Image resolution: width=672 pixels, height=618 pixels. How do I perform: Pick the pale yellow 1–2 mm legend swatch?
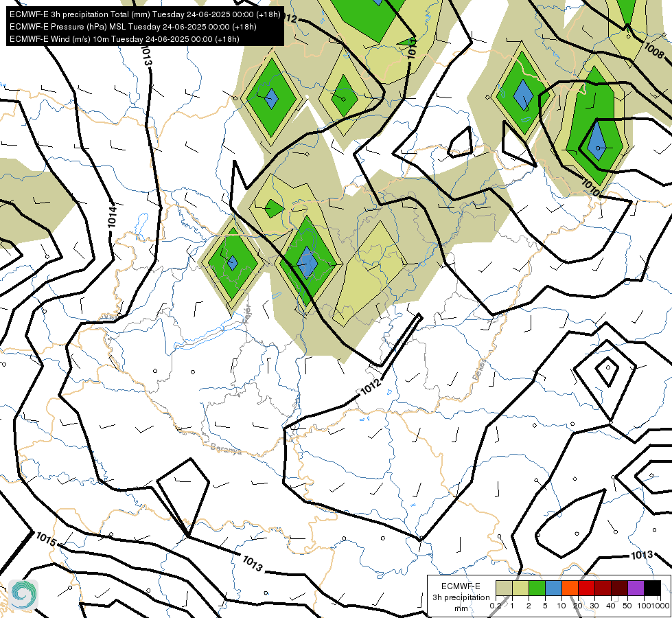point(520,588)
